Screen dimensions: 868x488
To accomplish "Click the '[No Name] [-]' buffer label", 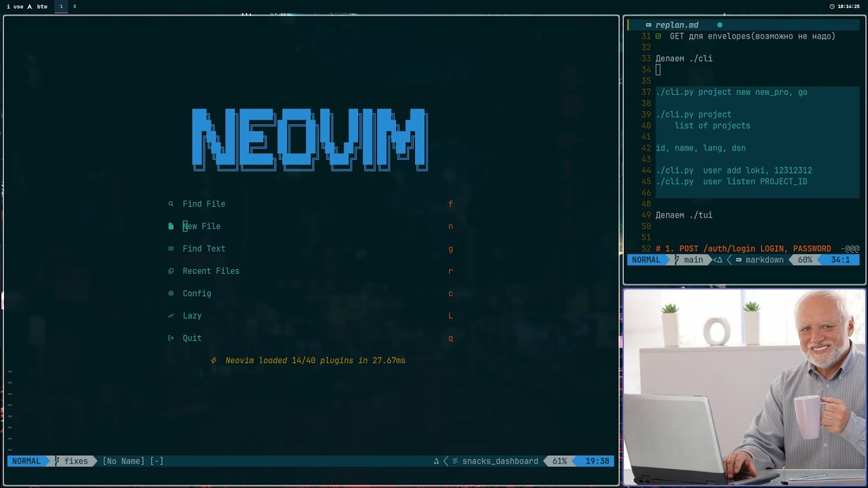I will pos(133,461).
